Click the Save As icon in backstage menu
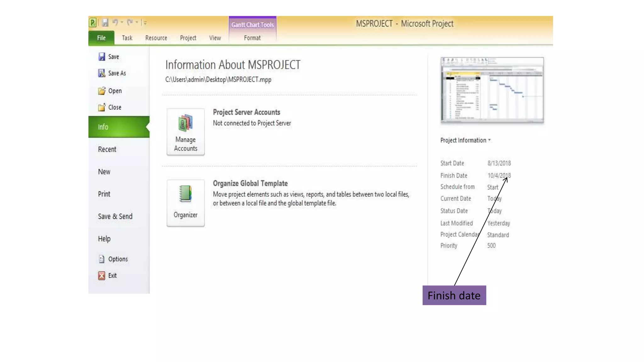Image resolution: width=644 pixels, height=362 pixels. tap(102, 73)
